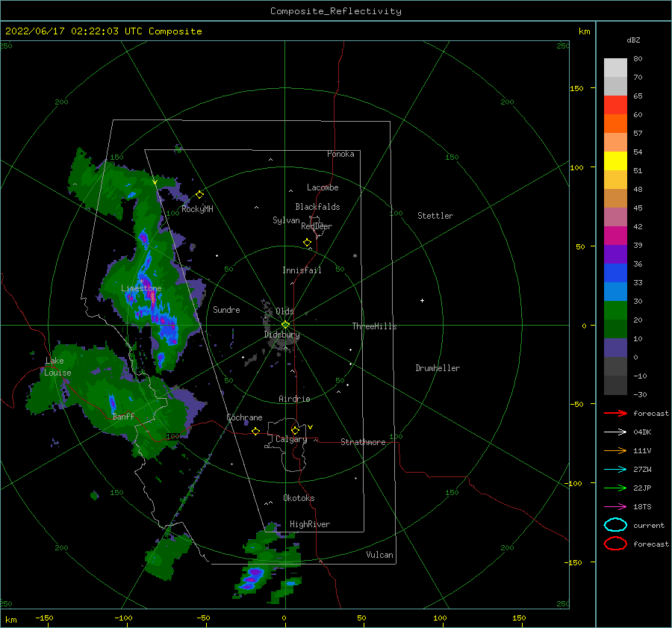Click the Didsbury city label

pyautogui.click(x=281, y=335)
